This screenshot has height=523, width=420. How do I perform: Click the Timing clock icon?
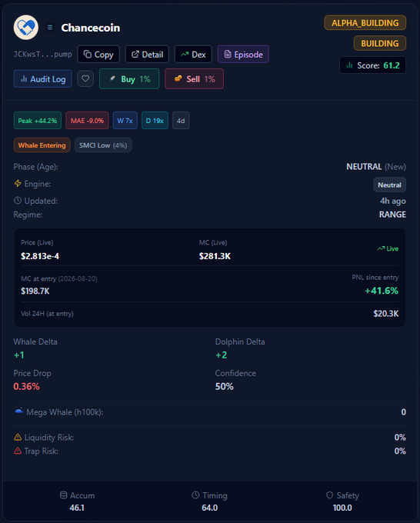click(195, 495)
